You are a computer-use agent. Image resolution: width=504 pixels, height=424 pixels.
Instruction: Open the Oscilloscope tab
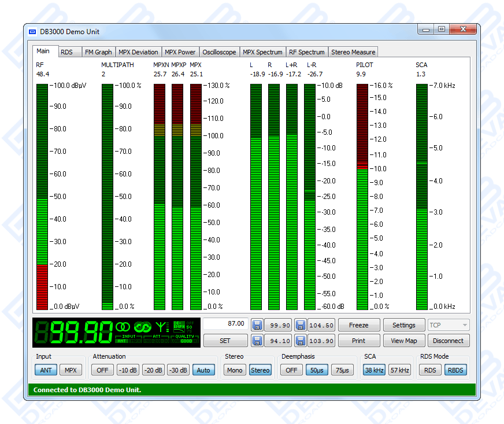point(219,52)
